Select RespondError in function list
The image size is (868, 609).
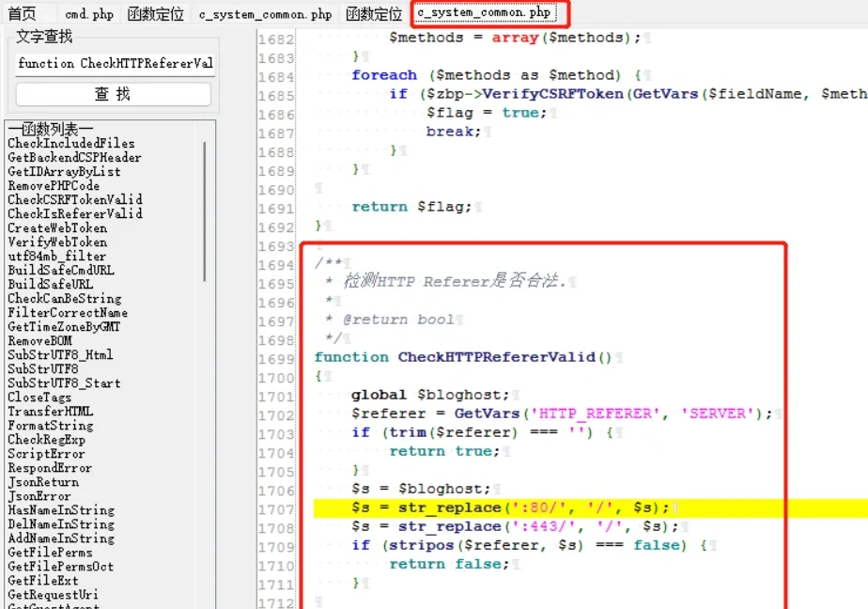coord(50,467)
